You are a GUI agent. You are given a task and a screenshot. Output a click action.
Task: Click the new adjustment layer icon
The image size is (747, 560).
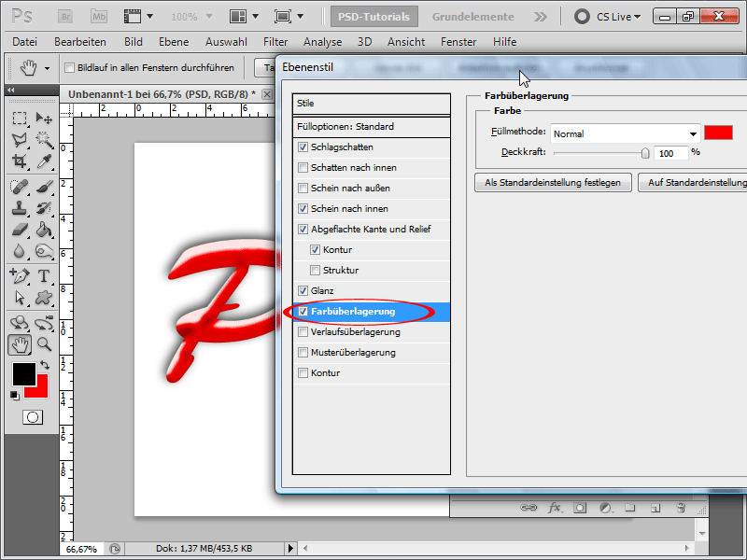coord(605,508)
